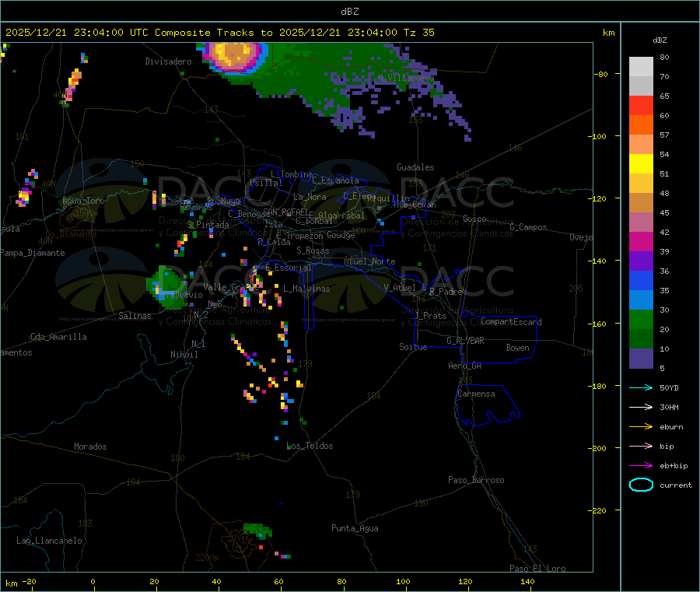Click the '0' tick on bottom axis
This screenshot has width=700, height=592.
(93, 581)
